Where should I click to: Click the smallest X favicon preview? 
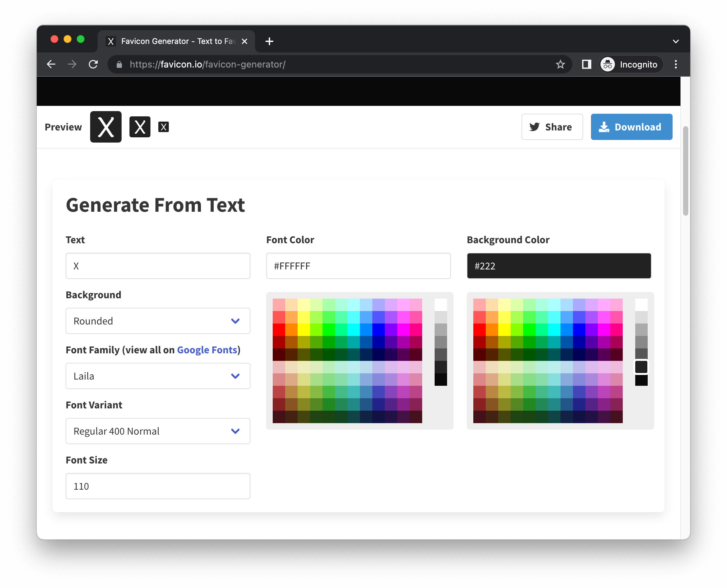click(163, 127)
